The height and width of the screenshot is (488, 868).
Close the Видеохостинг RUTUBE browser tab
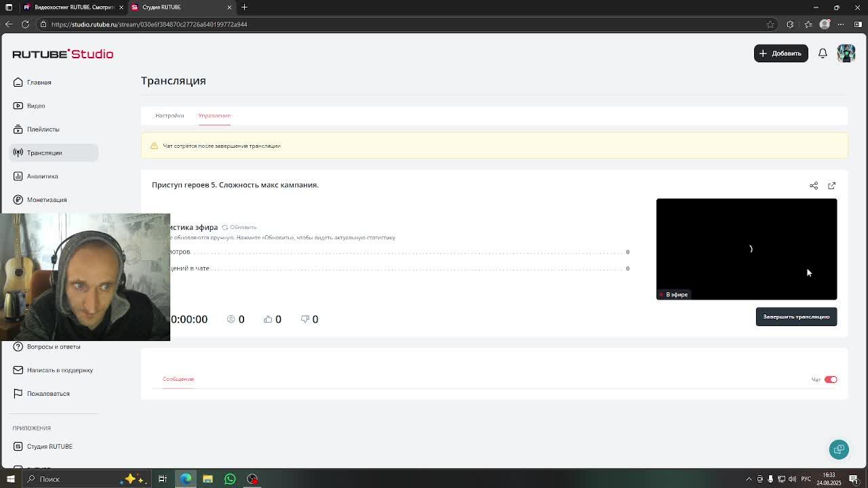[121, 7]
